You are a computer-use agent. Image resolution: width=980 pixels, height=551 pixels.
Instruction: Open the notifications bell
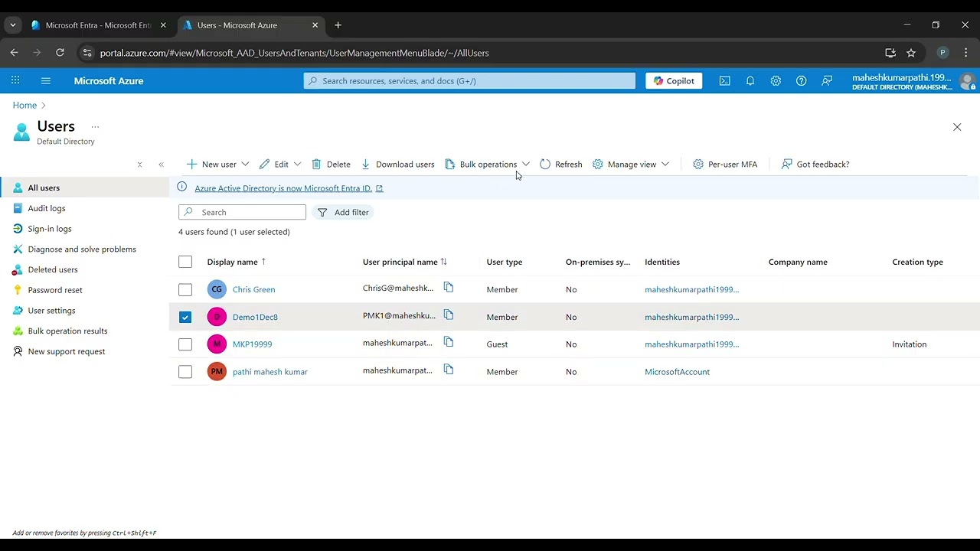750,80
